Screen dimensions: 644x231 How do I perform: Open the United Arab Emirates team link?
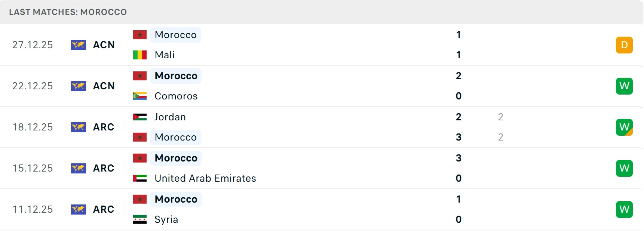(205, 178)
